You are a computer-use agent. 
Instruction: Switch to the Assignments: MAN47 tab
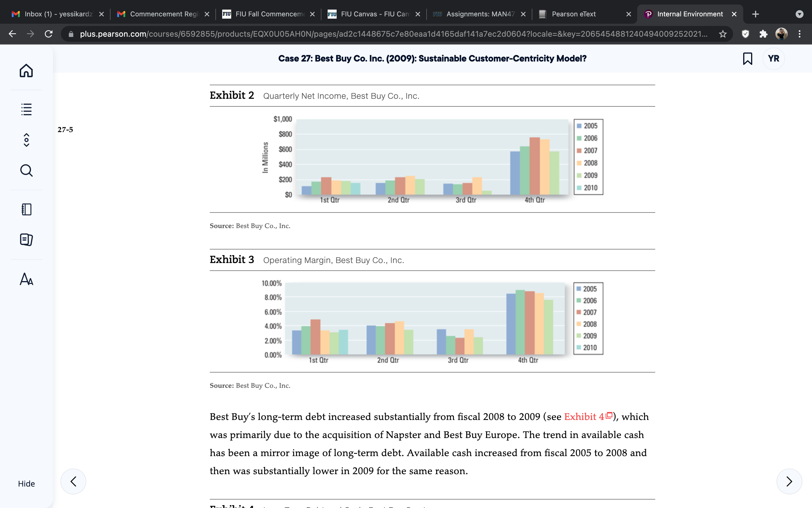(x=480, y=14)
